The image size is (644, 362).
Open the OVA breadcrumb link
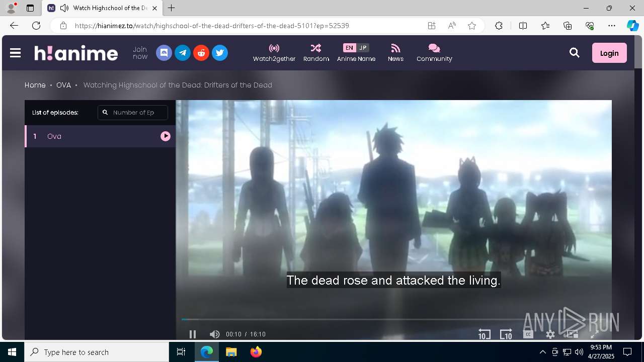click(63, 85)
